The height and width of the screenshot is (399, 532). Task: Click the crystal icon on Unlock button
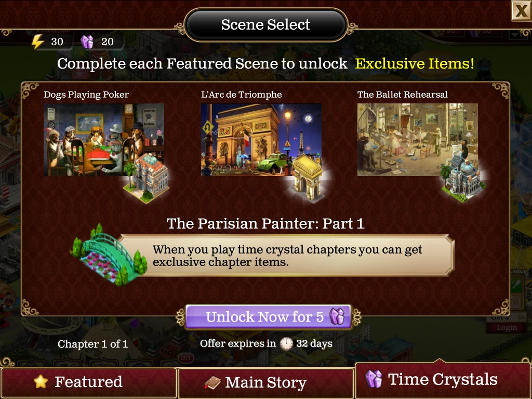337,316
